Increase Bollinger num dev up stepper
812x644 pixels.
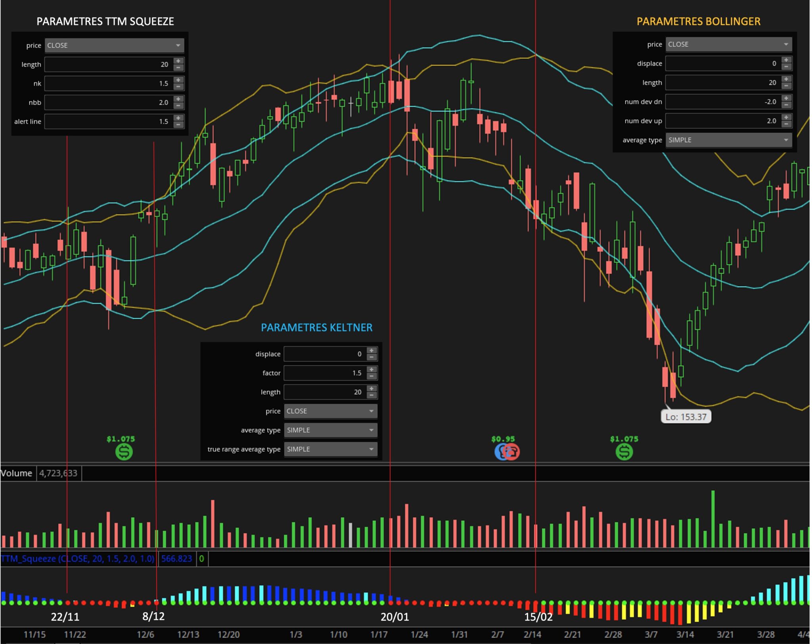pyautogui.click(x=786, y=117)
